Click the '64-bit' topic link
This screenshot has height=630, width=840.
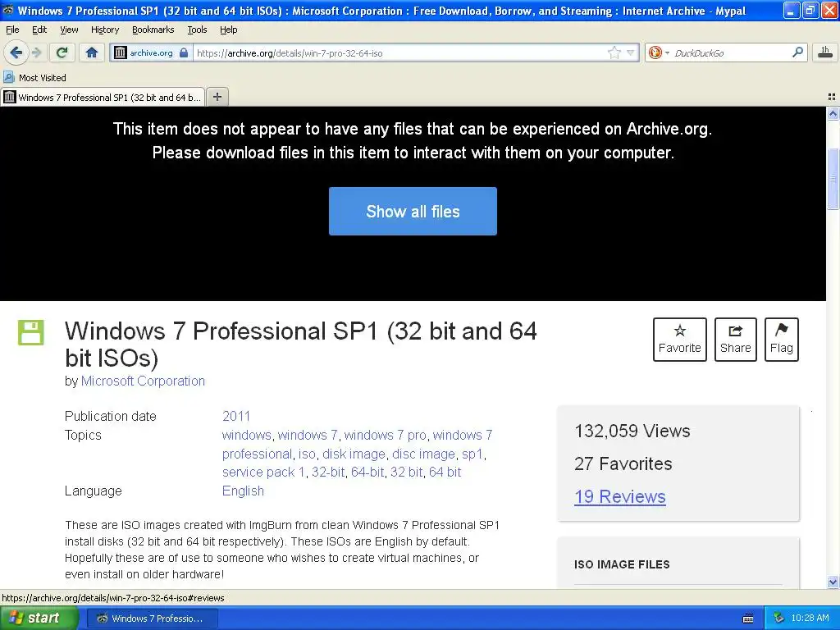[367, 472]
